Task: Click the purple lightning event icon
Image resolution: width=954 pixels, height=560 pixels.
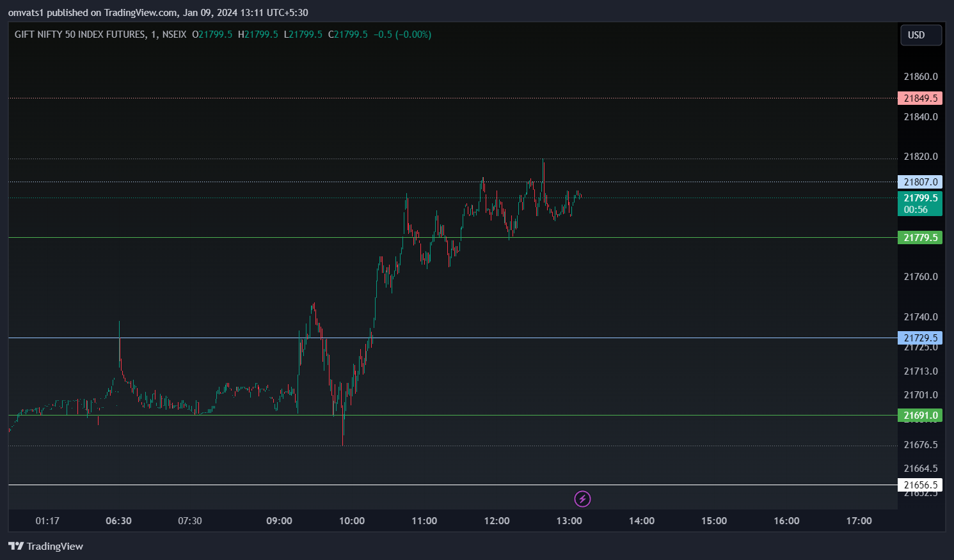Action: [582, 499]
